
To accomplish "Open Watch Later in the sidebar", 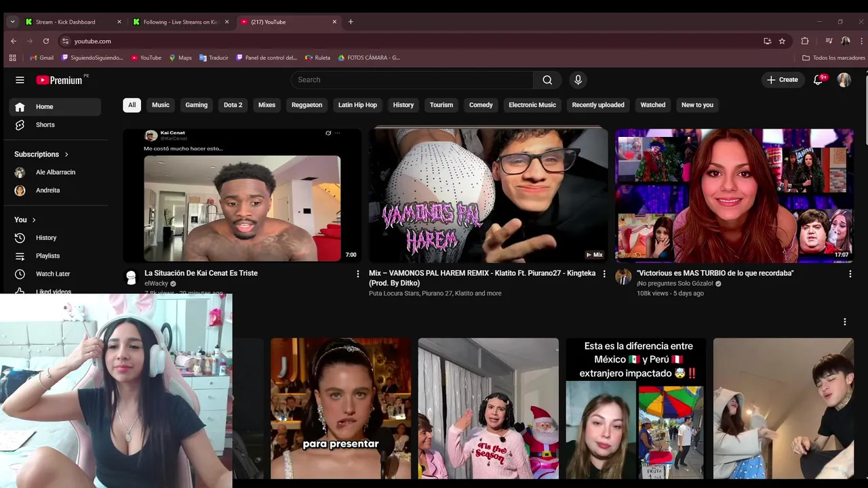I will coord(55,274).
